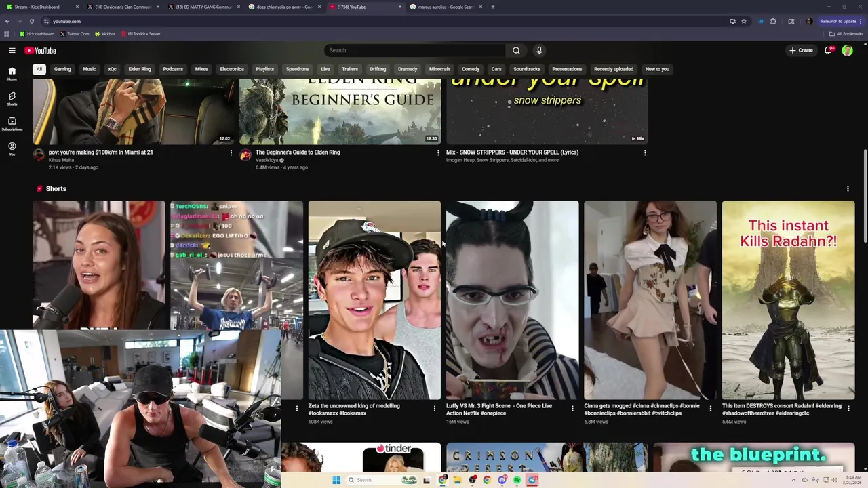Open the notifications bell
This screenshot has width=868, height=488.
click(x=828, y=50)
